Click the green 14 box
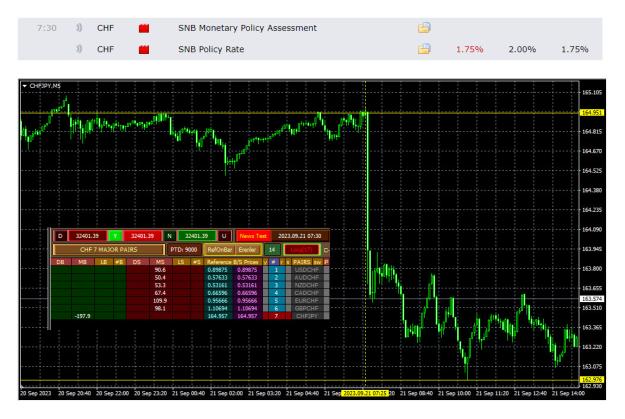The width and height of the screenshot is (625, 419). pyautogui.click(x=272, y=250)
